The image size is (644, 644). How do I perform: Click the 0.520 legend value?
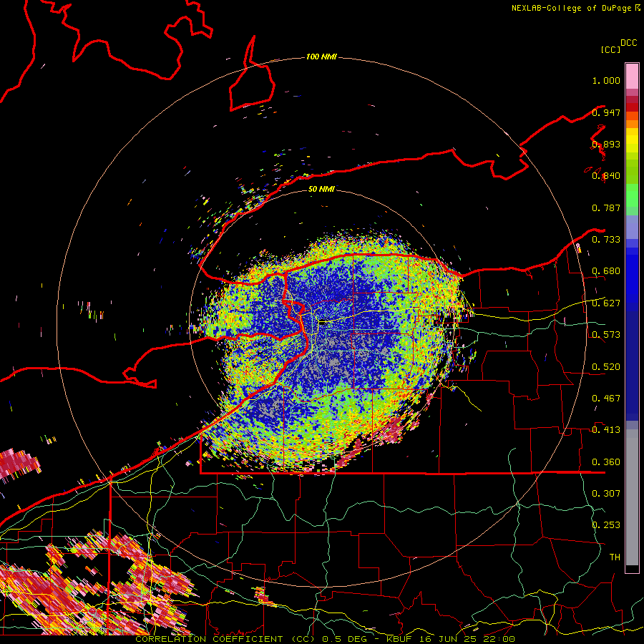[606, 367]
